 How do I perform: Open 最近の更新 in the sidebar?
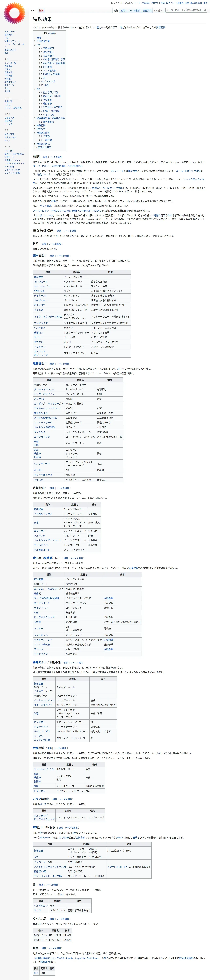9,134
